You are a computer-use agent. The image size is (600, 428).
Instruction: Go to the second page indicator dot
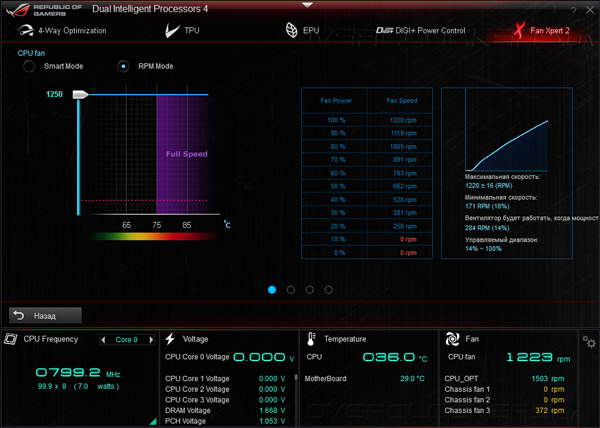coord(291,290)
